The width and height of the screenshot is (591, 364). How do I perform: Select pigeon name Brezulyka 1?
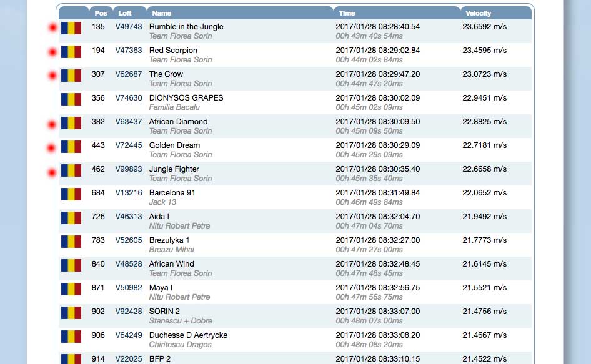[169, 240]
